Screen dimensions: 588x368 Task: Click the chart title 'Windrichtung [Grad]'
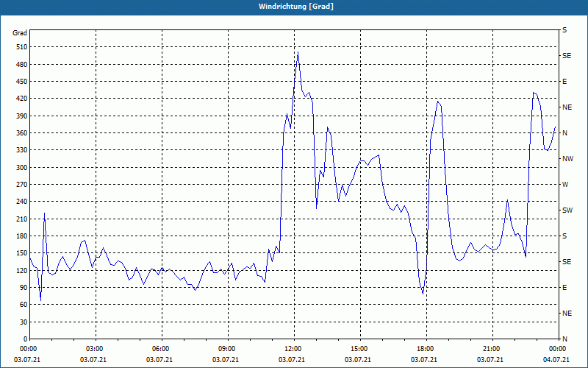click(x=296, y=7)
